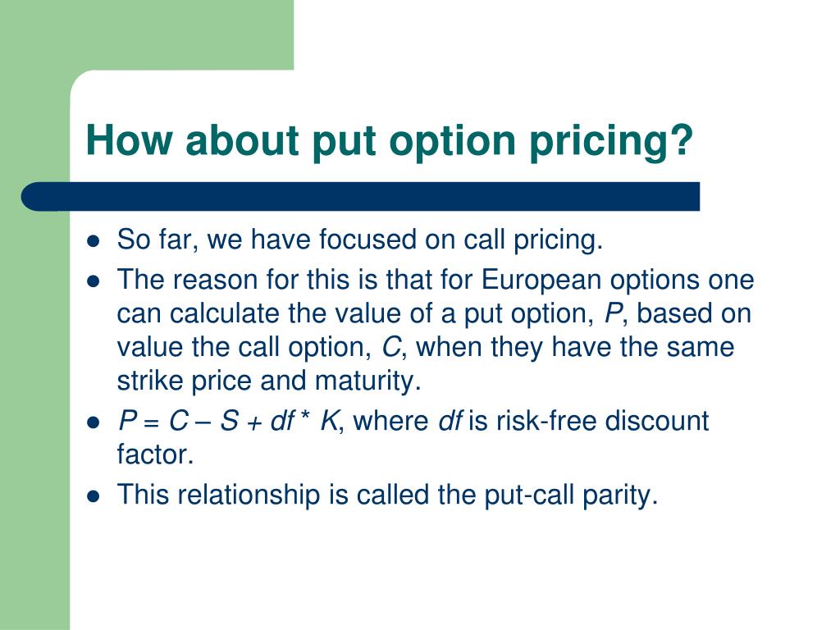Image resolution: width=840 pixels, height=630 pixels.
Task: Click the slide title 'How about put option pricing?'
Action: pos(390,141)
